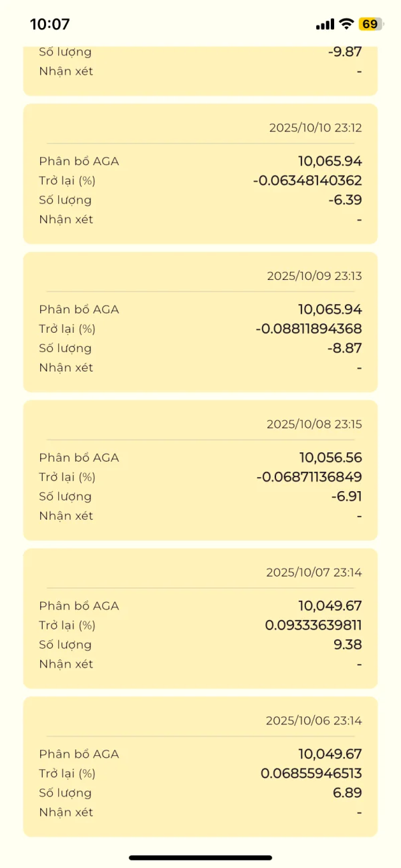Select the 2025/10/09 23:13 timestamp
The width and height of the screenshot is (401, 868).
(314, 276)
